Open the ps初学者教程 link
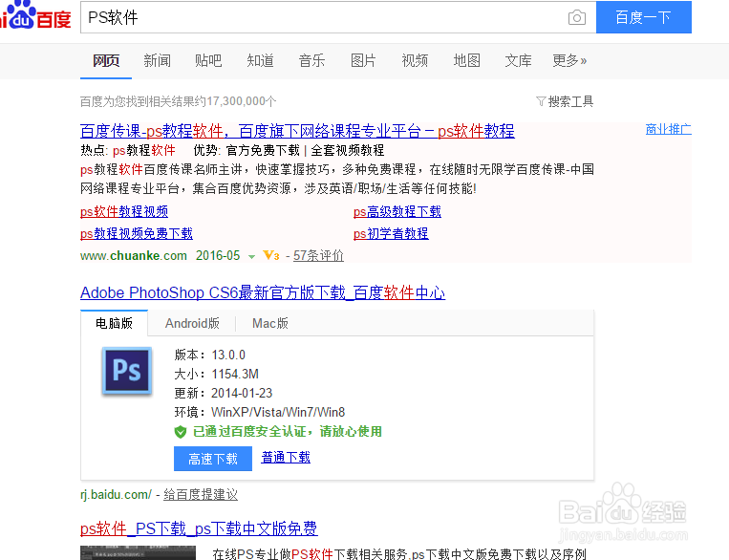 pos(391,233)
